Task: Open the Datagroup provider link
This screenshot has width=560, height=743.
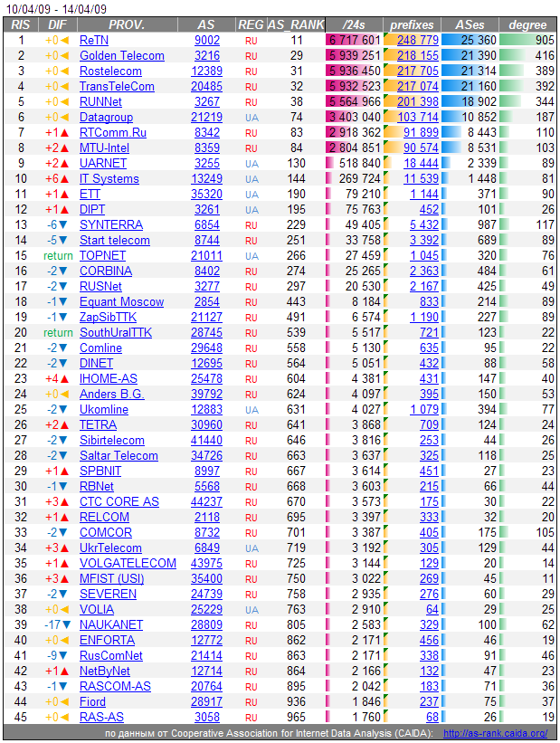Action: [x=106, y=117]
